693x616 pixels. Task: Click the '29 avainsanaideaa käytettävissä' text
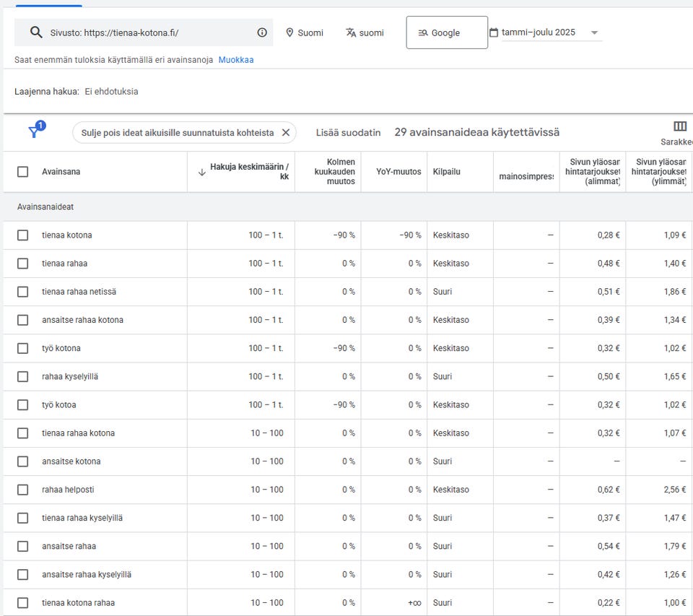click(477, 132)
